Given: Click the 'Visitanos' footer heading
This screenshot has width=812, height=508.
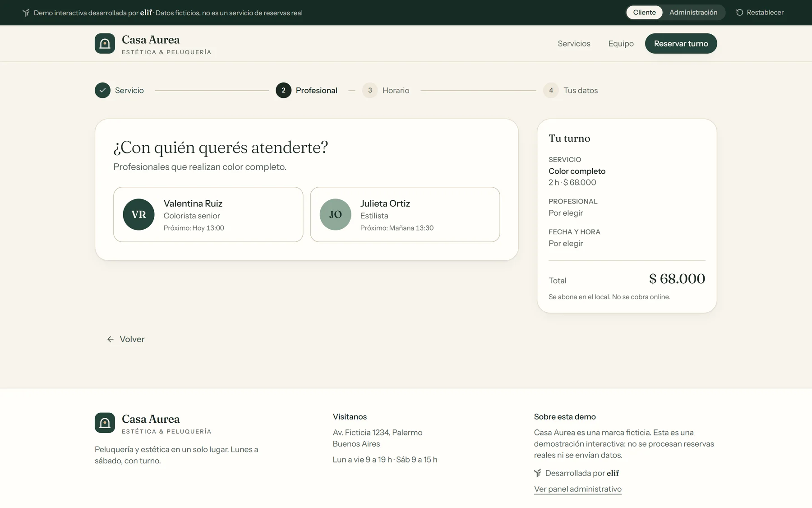Looking at the screenshot, I should pos(350,416).
